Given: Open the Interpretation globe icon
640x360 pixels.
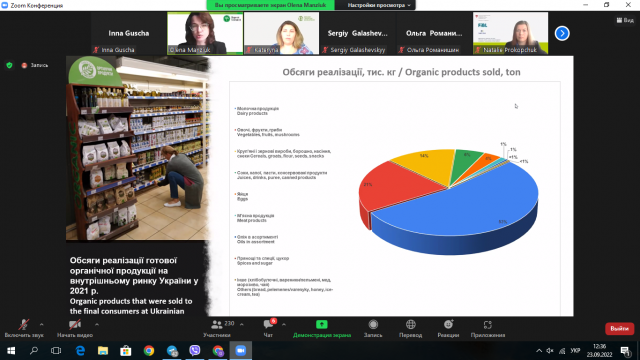Looking at the screenshot, I should (411, 324).
